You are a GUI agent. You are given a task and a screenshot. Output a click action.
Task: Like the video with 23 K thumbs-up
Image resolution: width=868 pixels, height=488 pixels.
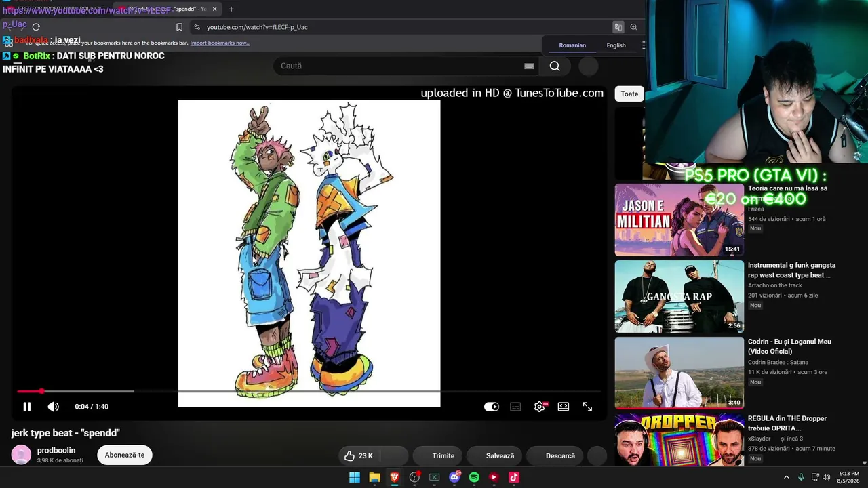(358, 455)
